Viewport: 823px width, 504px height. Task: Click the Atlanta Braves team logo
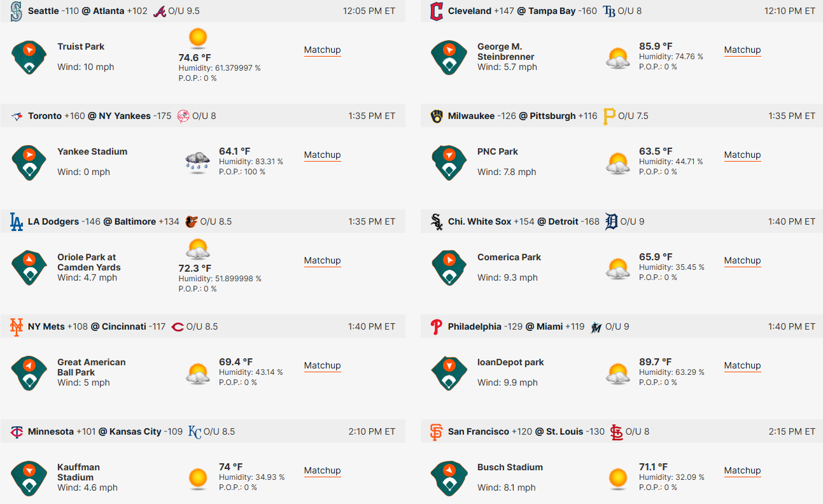(159, 11)
